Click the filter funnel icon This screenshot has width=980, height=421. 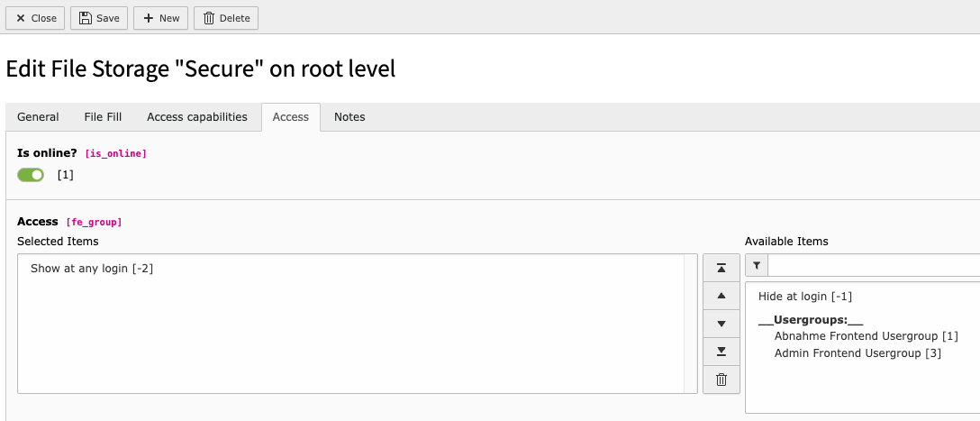[757, 266]
